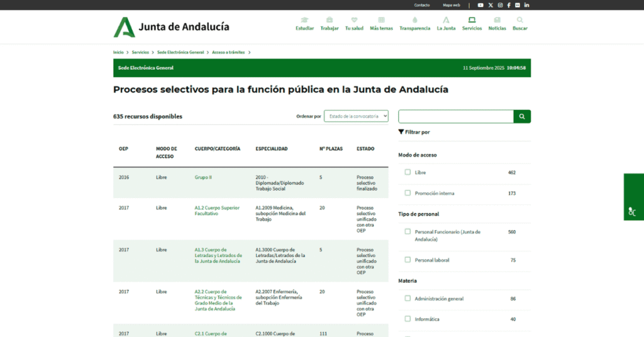
Task: Click the Nº PLAZAS column header
Action: pos(331,148)
